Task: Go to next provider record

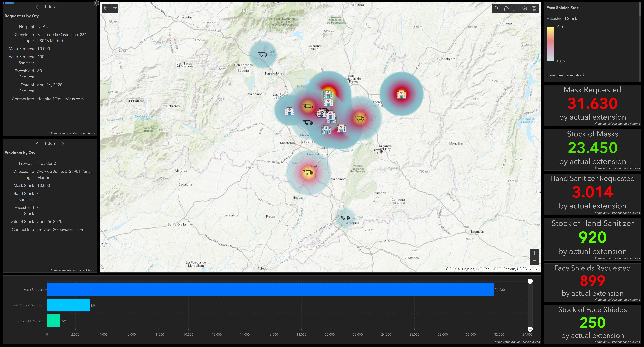Action: coord(63,144)
